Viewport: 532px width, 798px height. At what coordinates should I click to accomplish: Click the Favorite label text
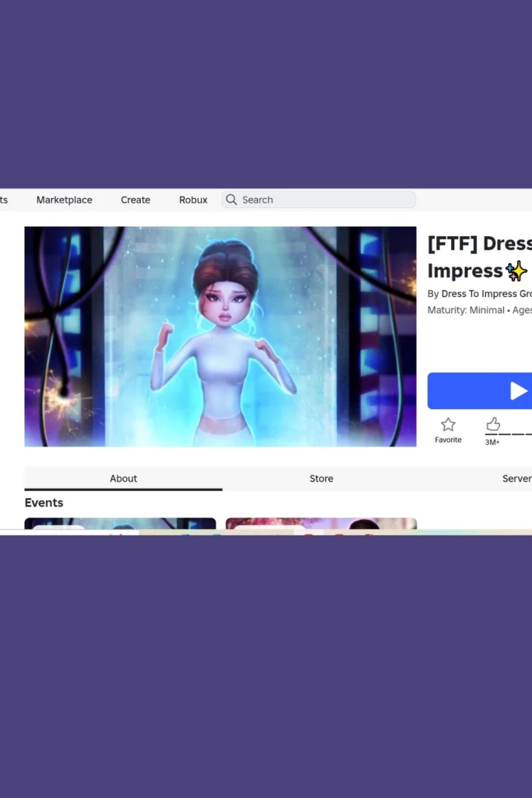click(x=448, y=440)
